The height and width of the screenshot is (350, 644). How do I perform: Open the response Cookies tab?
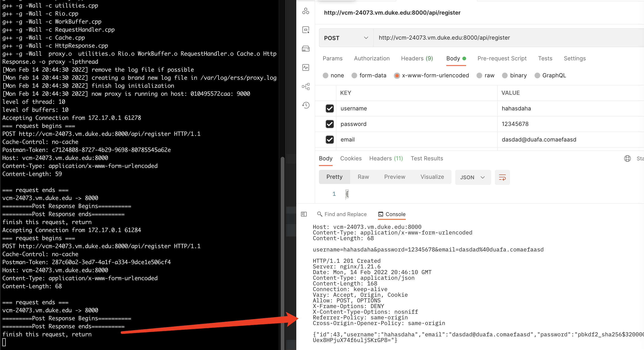(351, 158)
